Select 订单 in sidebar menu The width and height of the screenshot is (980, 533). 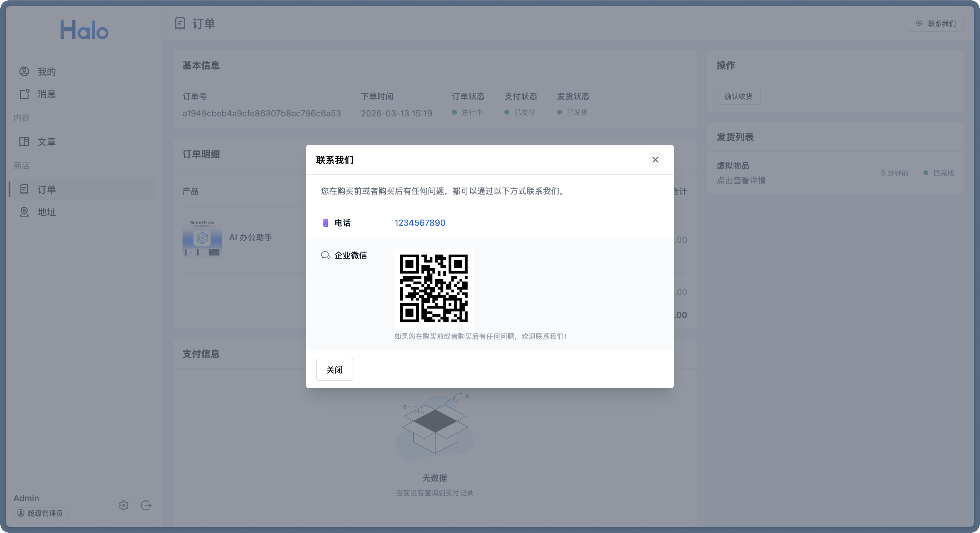tap(47, 190)
